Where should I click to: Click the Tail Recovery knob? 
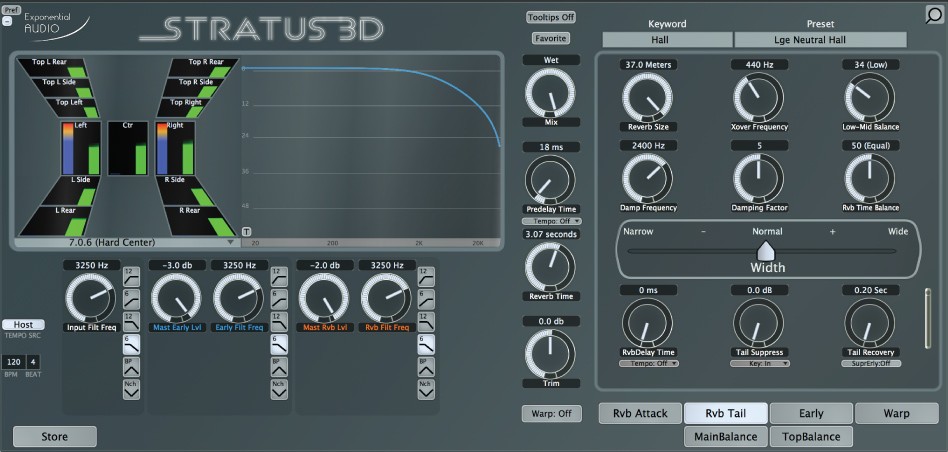coord(870,323)
